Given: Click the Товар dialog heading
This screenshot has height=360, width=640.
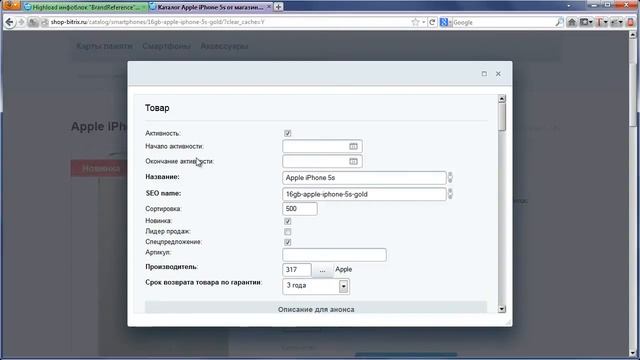Looking at the screenshot, I should (157, 108).
